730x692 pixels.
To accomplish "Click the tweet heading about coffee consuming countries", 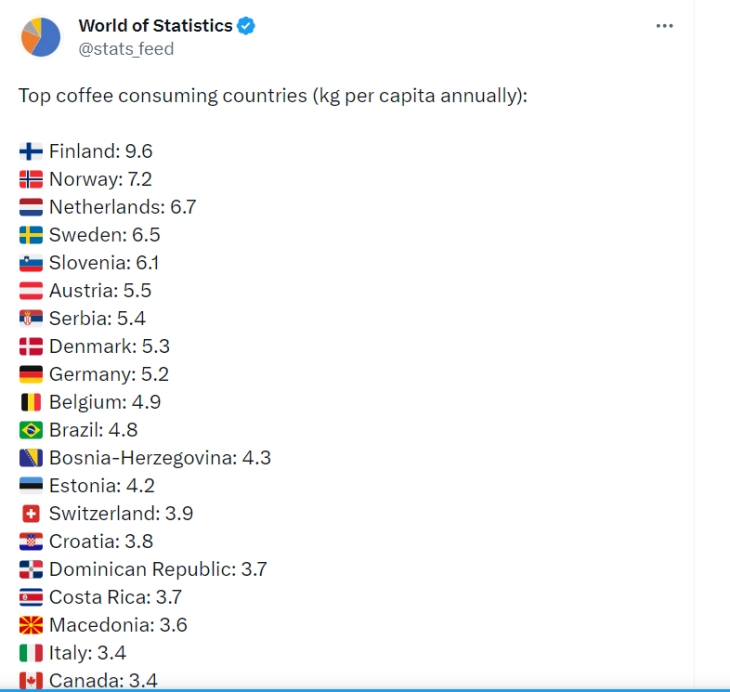I will (x=272, y=96).
